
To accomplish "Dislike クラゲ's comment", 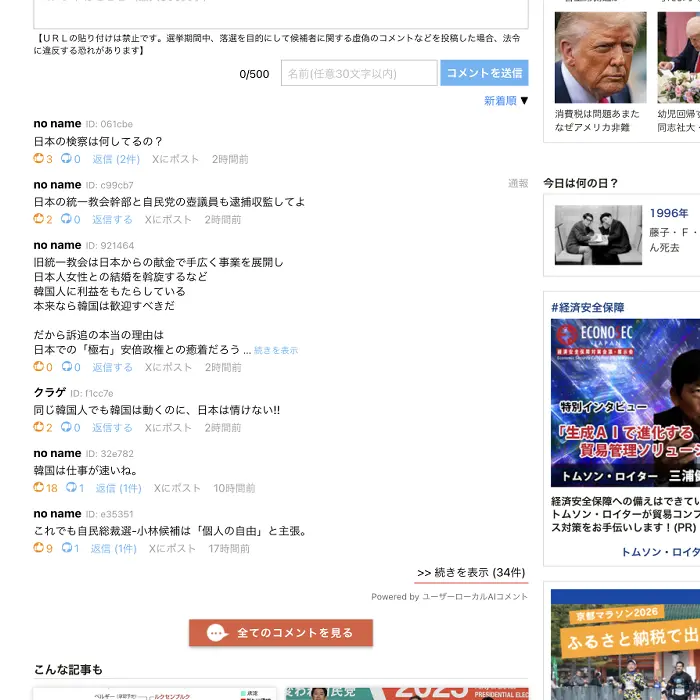I will pos(71,427).
